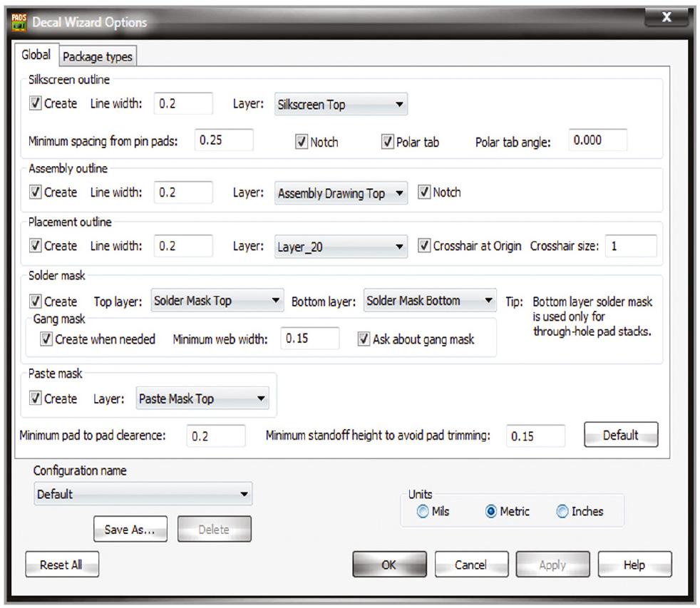
Task: Toggle Ask about gang mask checkbox
Action: [x=364, y=339]
